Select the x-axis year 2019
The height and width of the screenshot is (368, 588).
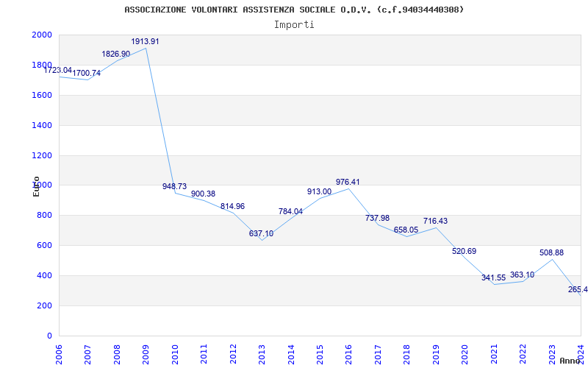(436, 355)
